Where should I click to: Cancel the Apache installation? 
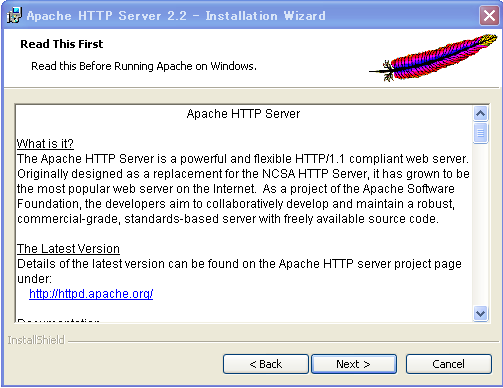click(x=449, y=364)
